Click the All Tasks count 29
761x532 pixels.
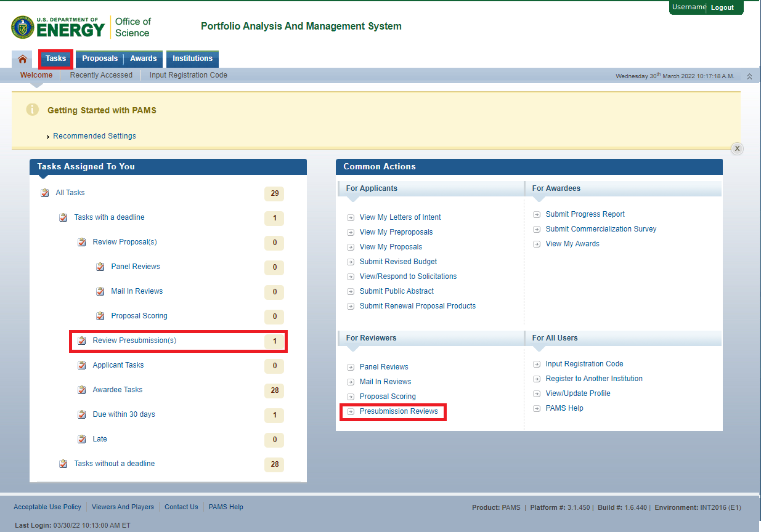274,193
